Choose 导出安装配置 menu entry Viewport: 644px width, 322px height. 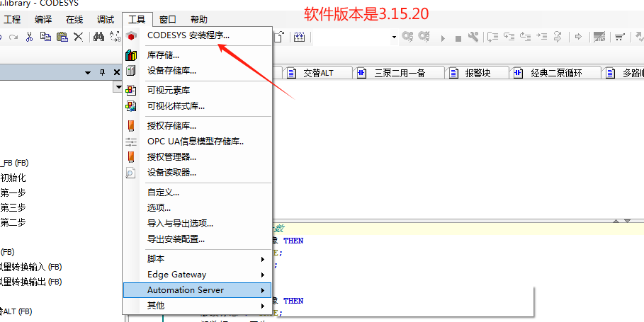coord(198,238)
